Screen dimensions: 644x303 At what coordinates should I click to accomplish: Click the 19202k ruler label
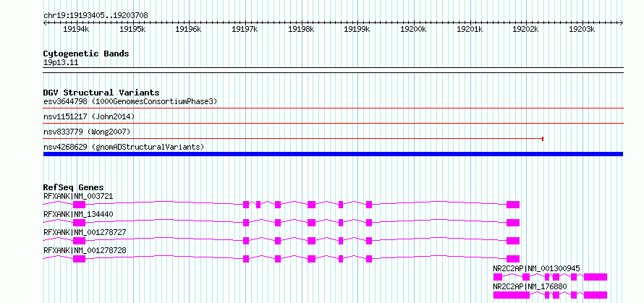[526, 29]
